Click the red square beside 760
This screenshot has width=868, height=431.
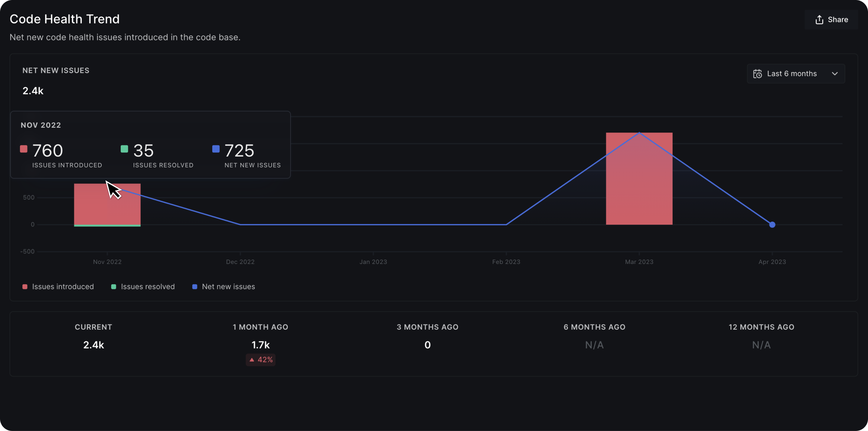tap(24, 149)
